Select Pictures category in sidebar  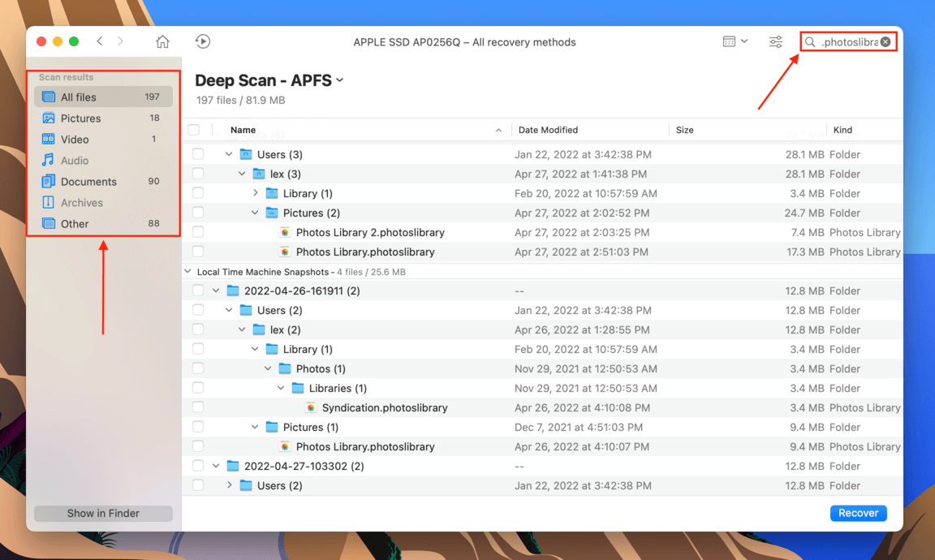pyautogui.click(x=103, y=118)
